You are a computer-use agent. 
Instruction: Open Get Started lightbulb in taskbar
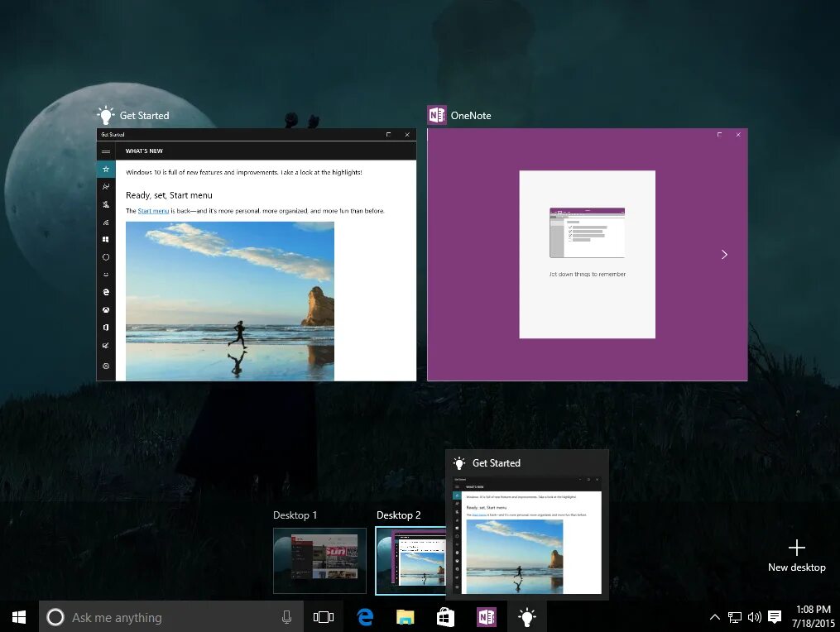coord(527,617)
